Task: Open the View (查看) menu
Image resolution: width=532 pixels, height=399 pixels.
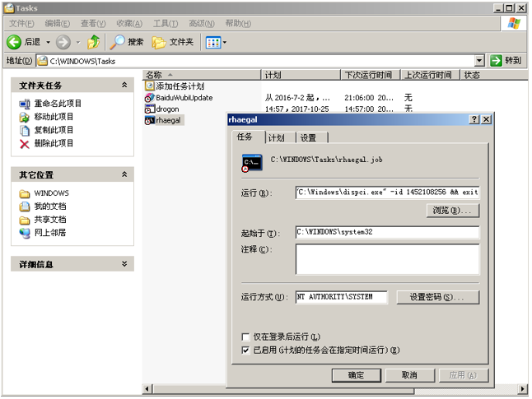Action: tap(93, 23)
